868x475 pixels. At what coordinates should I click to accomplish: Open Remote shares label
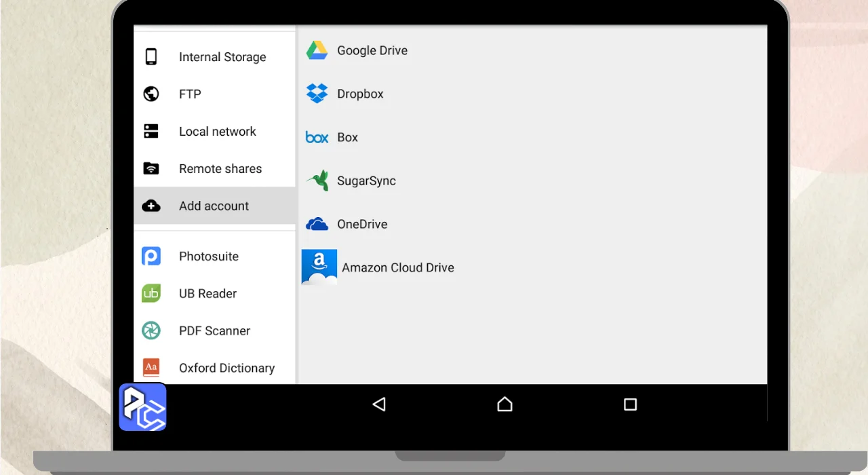click(220, 169)
